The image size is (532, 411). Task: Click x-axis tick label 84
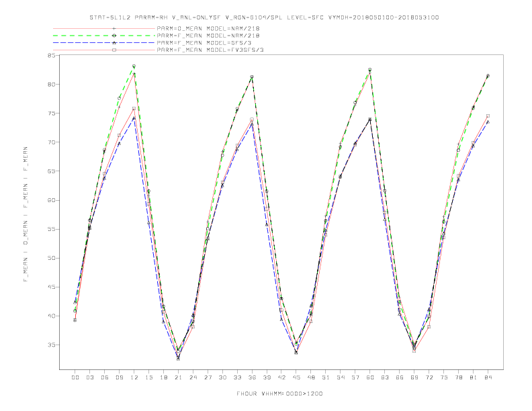[488, 377]
